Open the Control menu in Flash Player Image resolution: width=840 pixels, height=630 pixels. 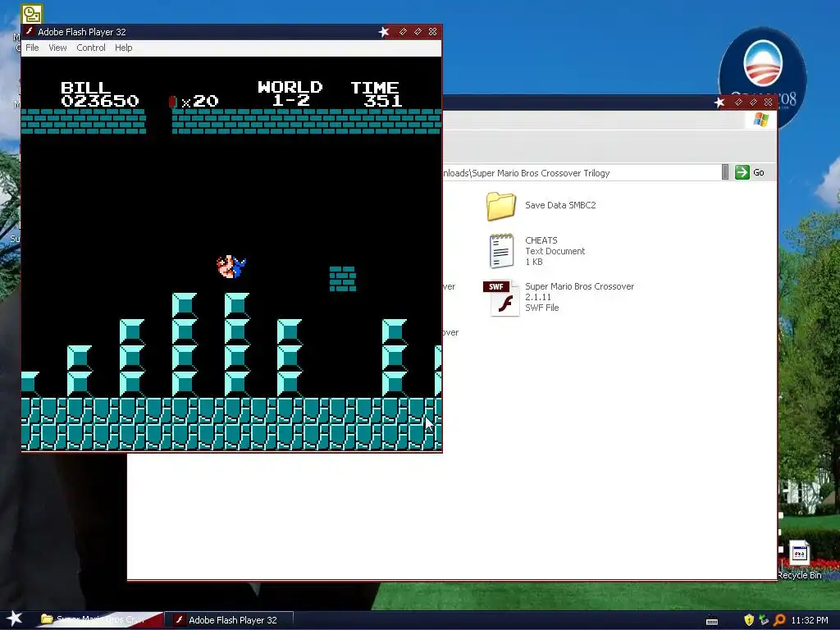pyautogui.click(x=90, y=48)
